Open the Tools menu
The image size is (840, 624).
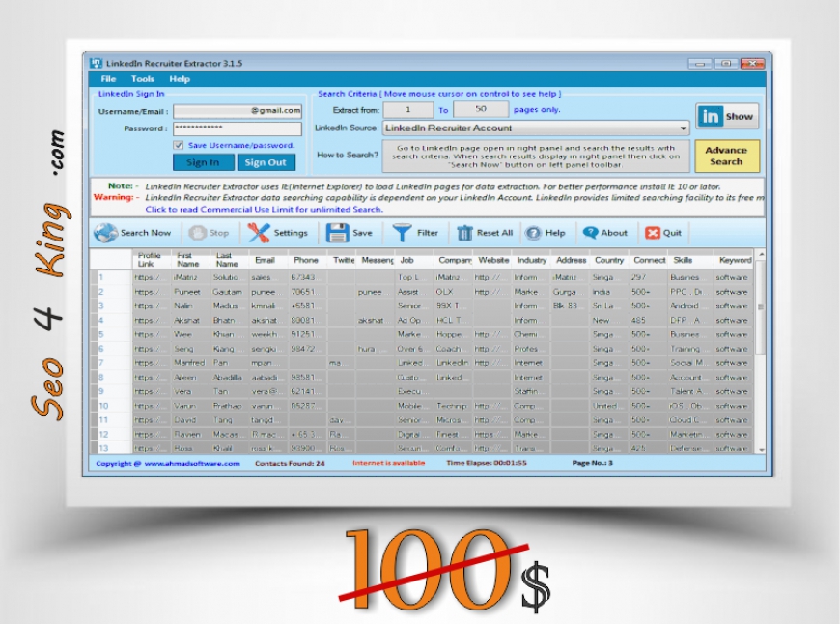point(143,79)
